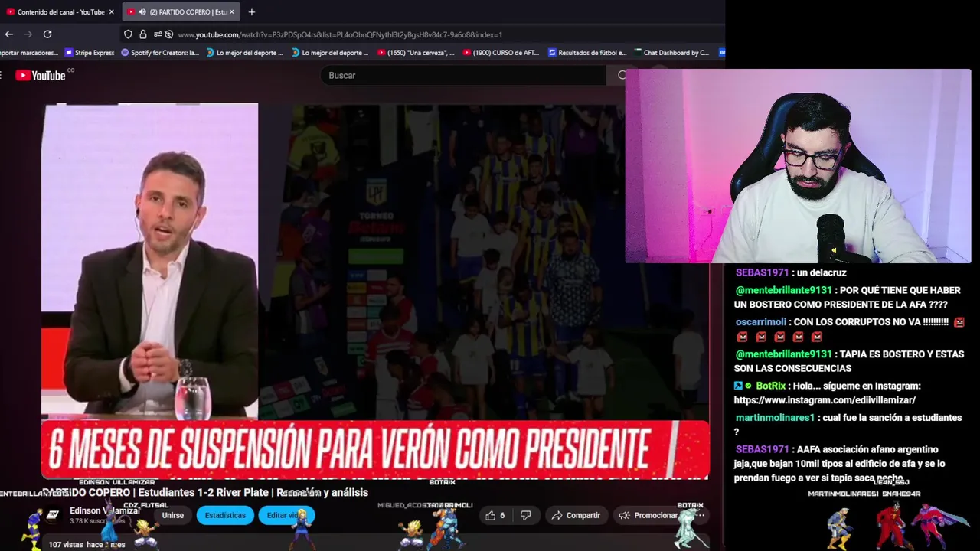Click the padlock site security icon

[142, 34]
